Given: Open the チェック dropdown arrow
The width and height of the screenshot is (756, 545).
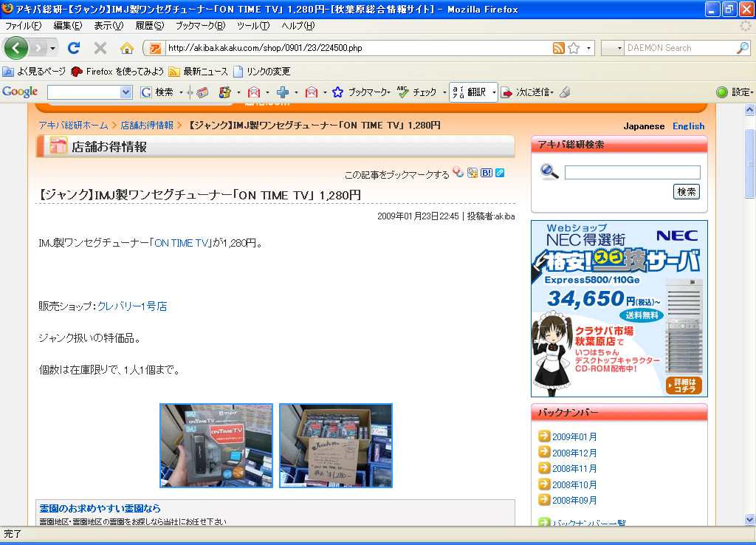Looking at the screenshot, I should pos(444,92).
